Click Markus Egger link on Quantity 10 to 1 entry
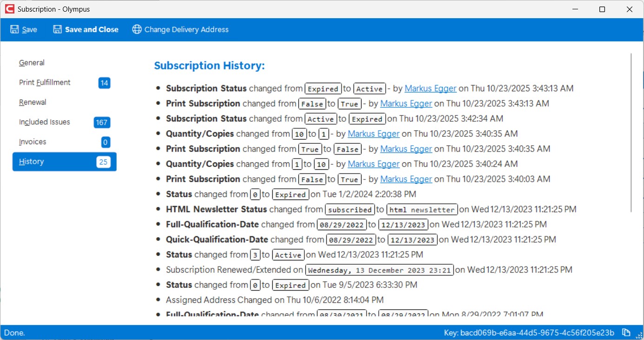 coord(374,134)
